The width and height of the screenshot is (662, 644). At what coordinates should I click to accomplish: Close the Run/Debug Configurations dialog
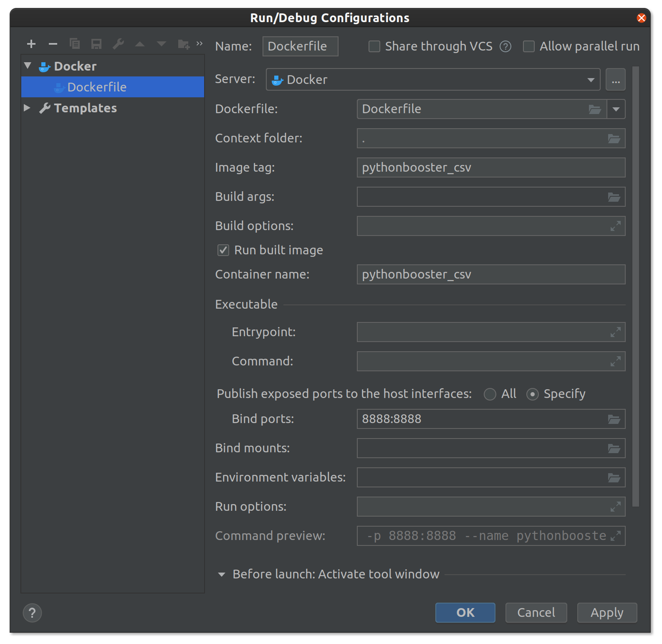tap(642, 18)
